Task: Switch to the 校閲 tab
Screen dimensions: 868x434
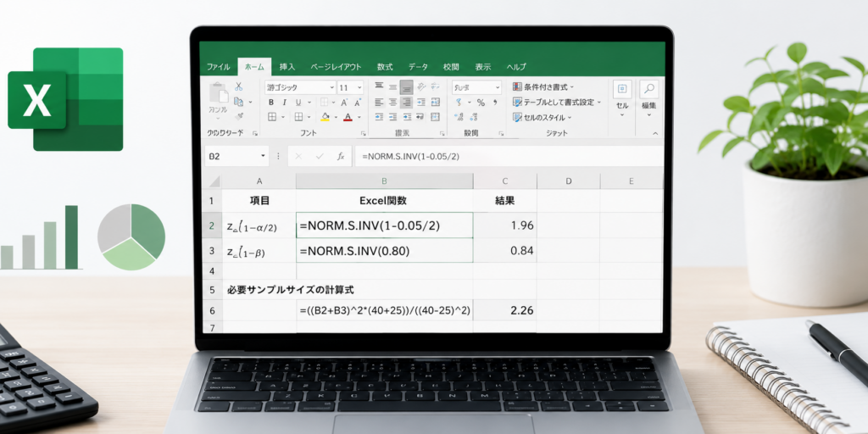Action: coord(451,67)
